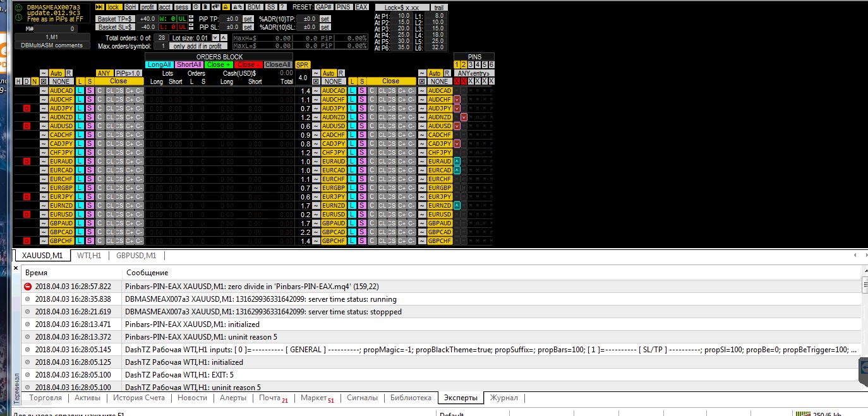
Task: Click AUDNZD red down-arrow pin marker
Action: pos(464,117)
